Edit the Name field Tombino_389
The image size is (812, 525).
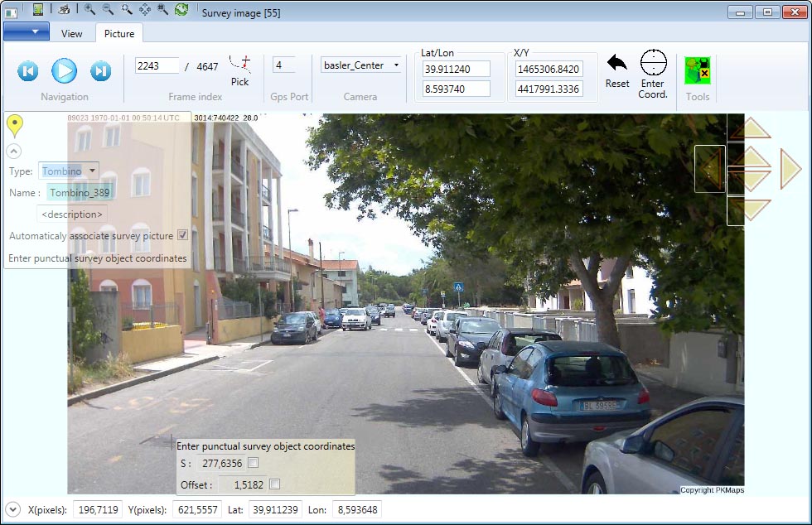tap(80, 193)
